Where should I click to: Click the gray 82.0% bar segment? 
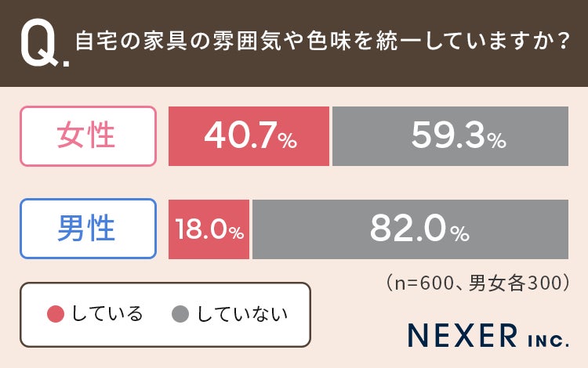coord(411,229)
